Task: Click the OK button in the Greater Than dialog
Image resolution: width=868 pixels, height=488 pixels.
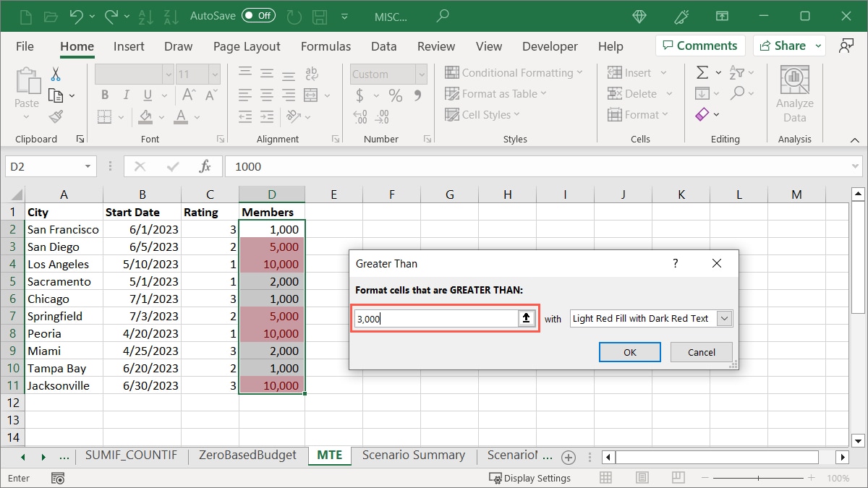Action: click(x=629, y=352)
